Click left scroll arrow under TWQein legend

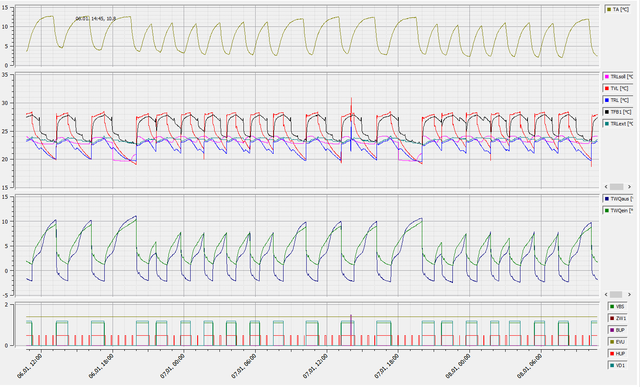click(606, 294)
